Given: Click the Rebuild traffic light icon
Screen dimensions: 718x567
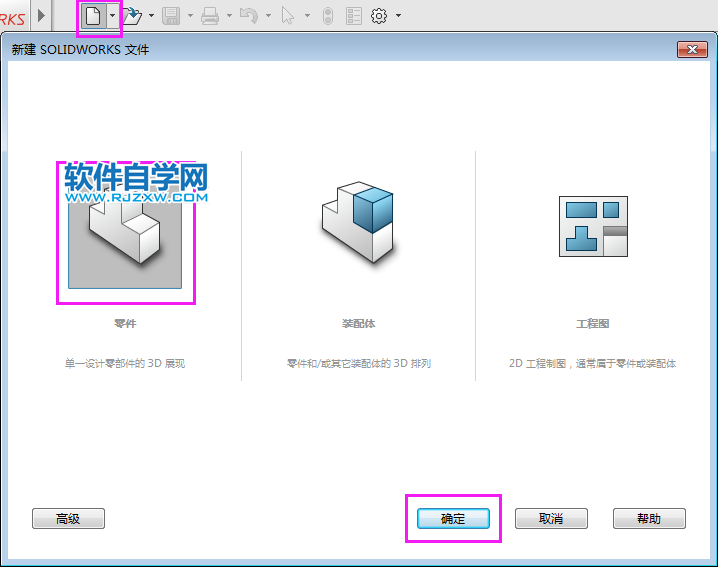Looking at the screenshot, I should tap(328, 16).
